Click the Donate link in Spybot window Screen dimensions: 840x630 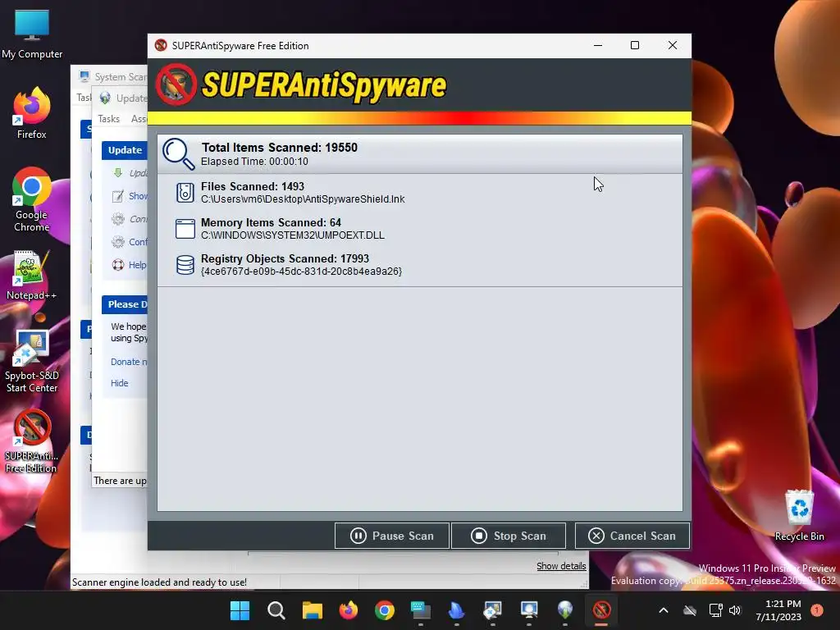pos(129,362)
